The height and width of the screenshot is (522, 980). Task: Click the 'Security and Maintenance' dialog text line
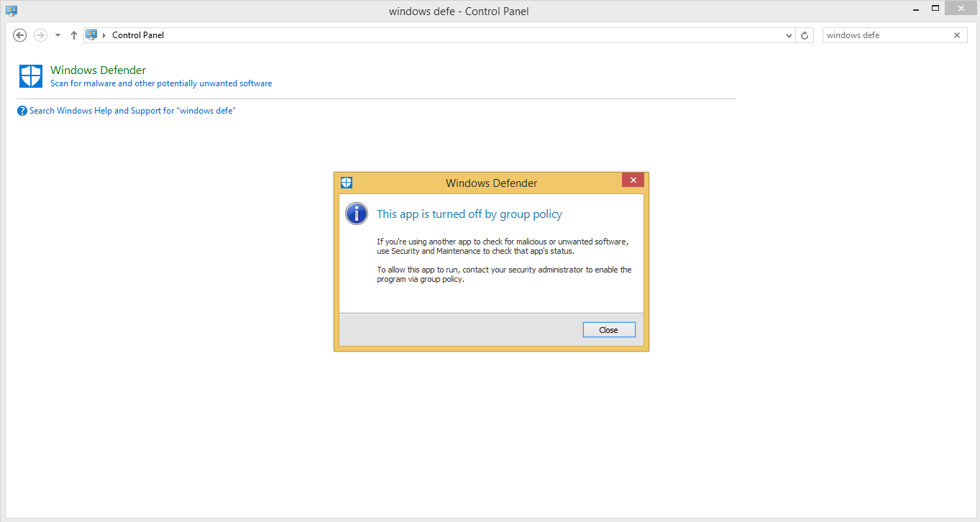tap(476, 251)
